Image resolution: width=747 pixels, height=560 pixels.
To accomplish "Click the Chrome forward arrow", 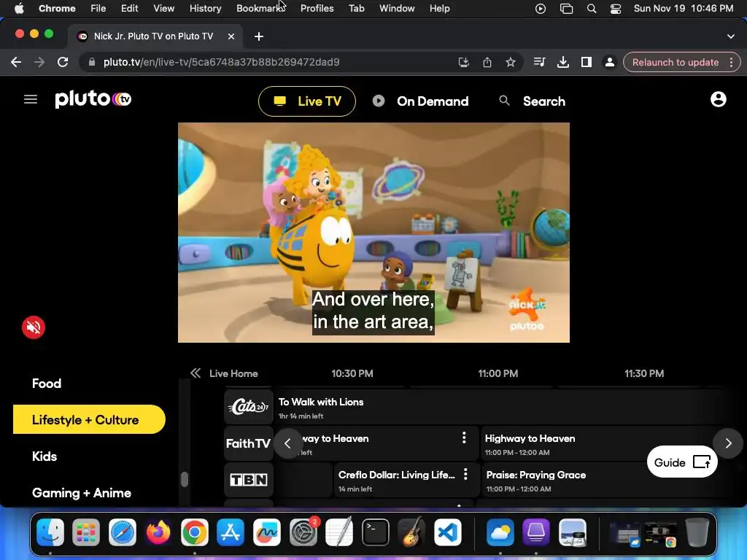I will [x=39, y=62].
